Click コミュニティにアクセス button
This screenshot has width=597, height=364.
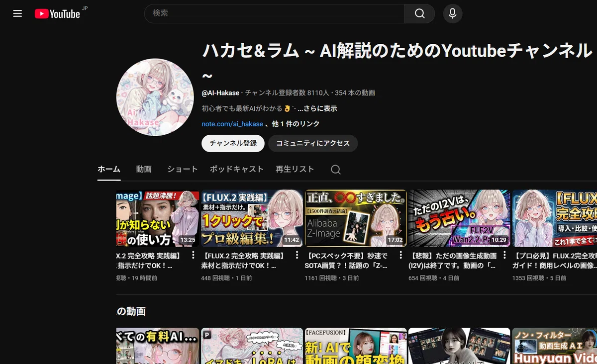(x=313, y=143)
